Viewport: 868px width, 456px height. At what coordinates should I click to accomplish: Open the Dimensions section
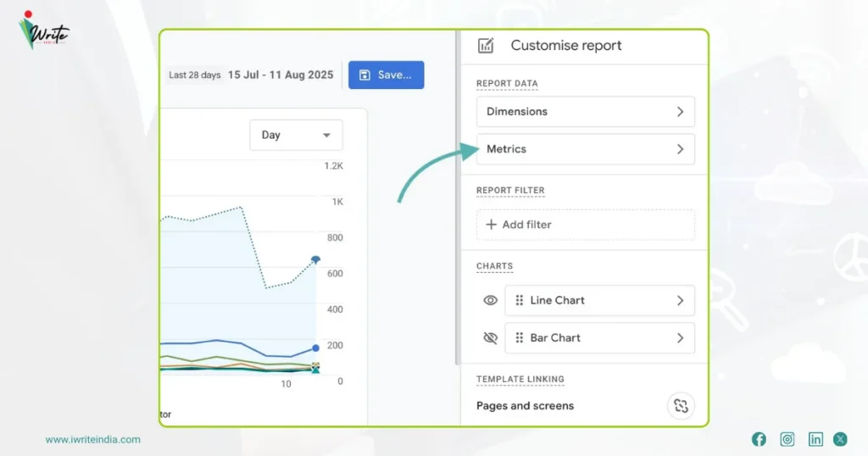pos(586,112)
